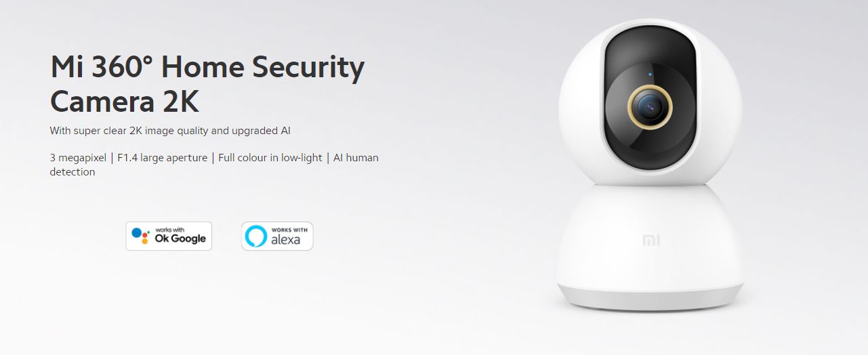
Task: Click the Mi logo on camera base
Action: [650, 241]
